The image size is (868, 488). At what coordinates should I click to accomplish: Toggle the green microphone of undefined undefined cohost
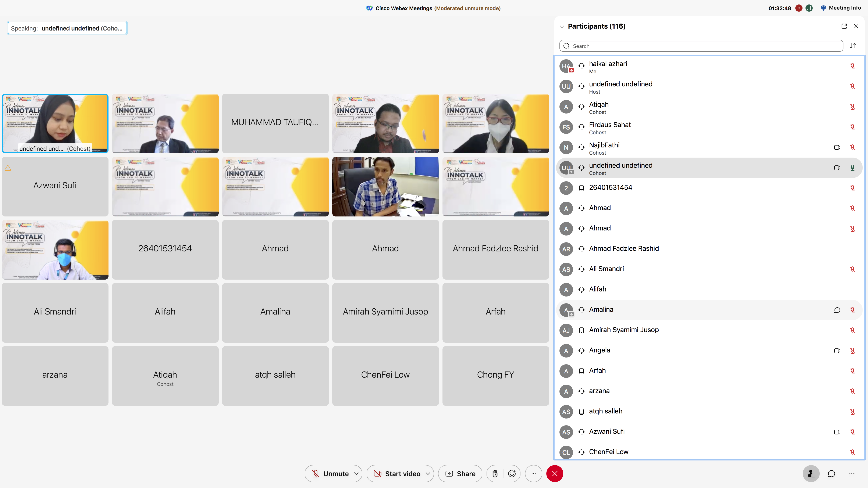[853, 168]
